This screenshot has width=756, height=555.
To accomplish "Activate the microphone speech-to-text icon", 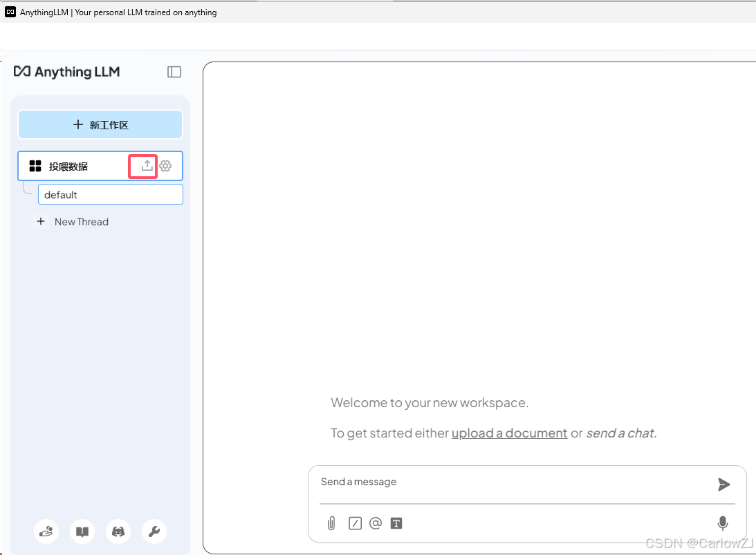I will coord(723,523).
